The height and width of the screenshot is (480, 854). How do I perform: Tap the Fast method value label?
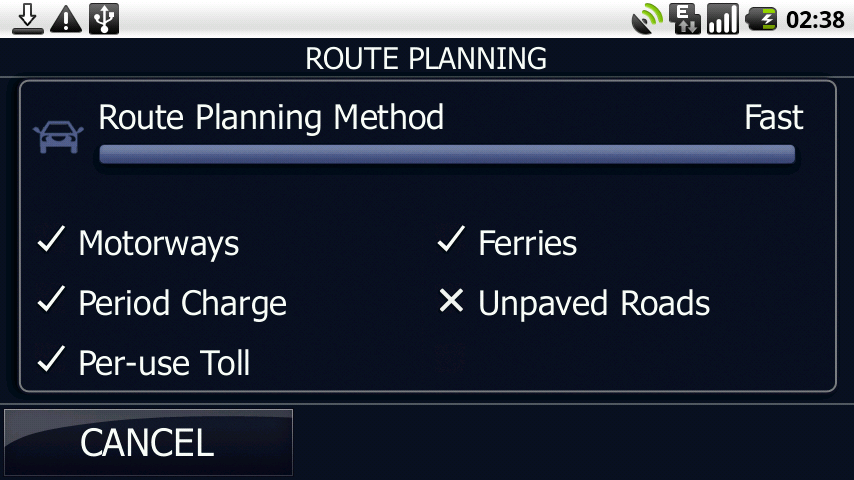tap(773, 117)
